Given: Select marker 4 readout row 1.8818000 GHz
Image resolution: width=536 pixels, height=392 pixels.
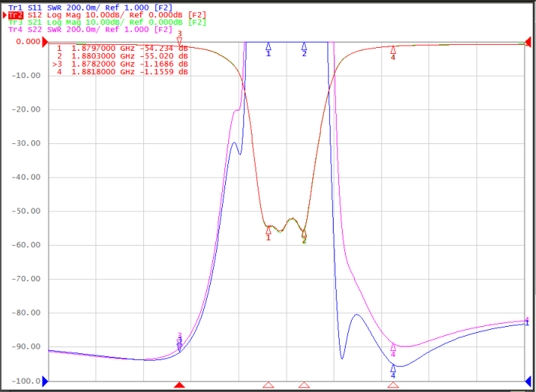Looking at the screenshot, I should click(122, 72).
